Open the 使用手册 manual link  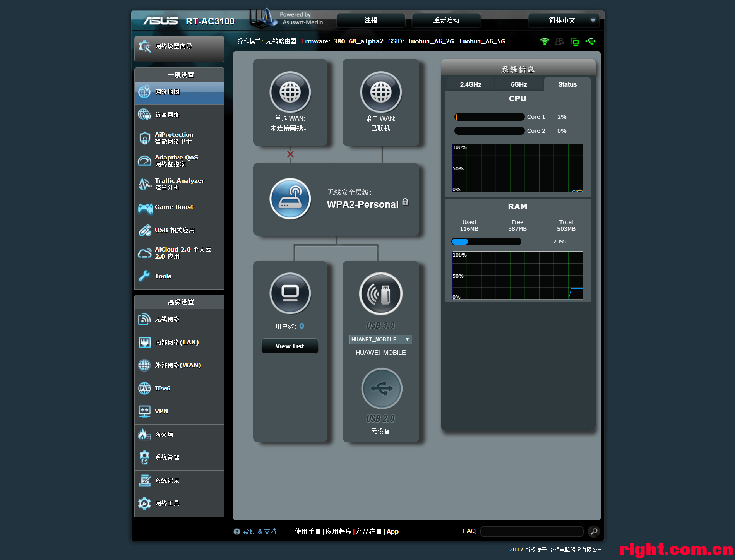click(308, 532)
